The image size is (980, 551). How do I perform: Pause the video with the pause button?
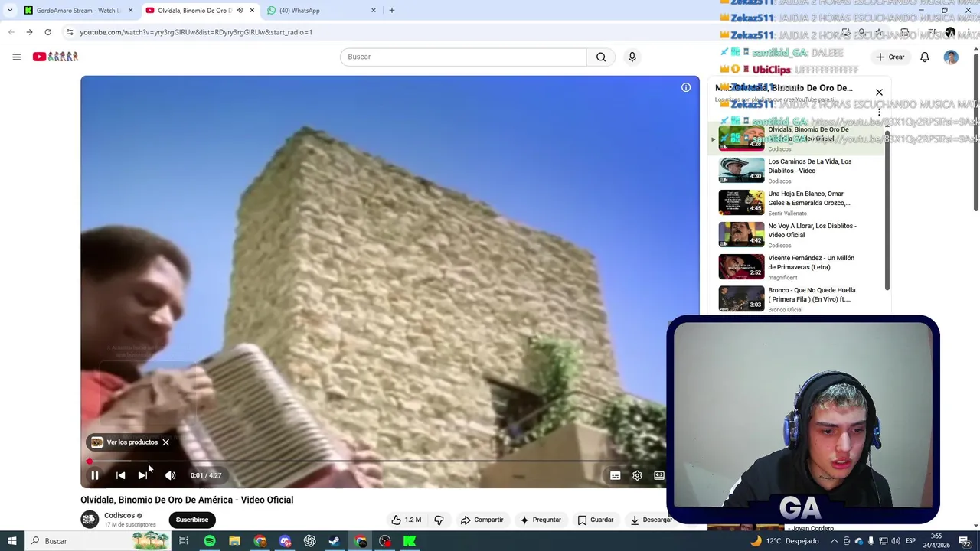coord(95,475)
